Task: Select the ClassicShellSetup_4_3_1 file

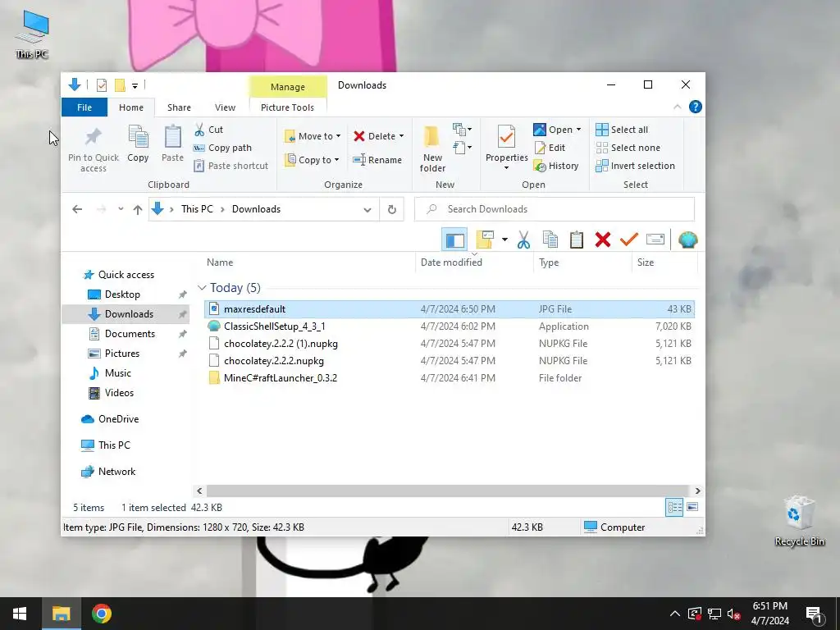Action: click(x=449, y=326)
